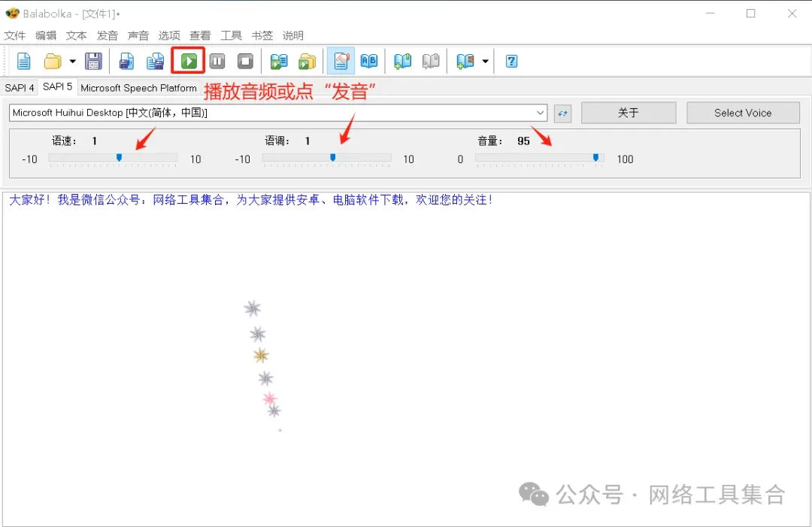Stop the speech playback

tap(245, 61)
